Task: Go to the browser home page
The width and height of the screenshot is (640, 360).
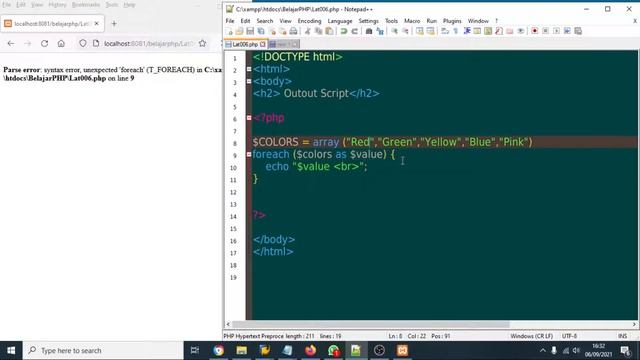Action: (x=61, y=43)
